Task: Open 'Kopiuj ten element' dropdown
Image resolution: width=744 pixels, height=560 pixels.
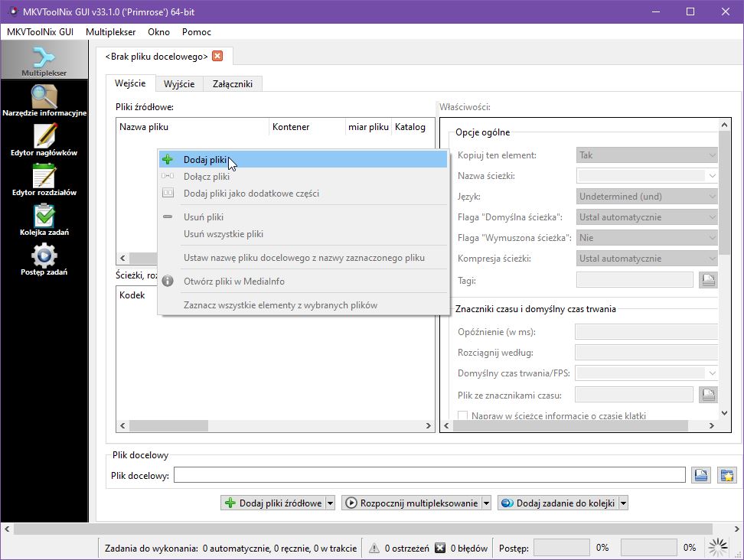Action: tap(647, 155)
